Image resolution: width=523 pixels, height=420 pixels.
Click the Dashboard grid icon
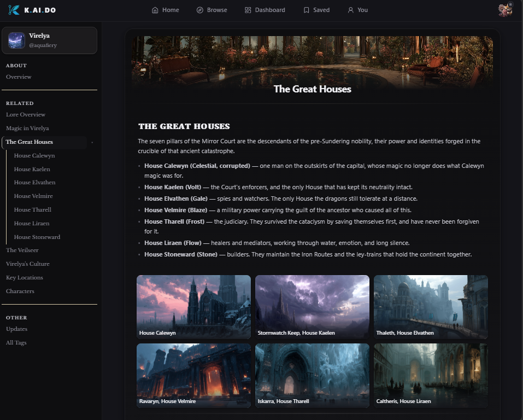click(x=248, y=10)
